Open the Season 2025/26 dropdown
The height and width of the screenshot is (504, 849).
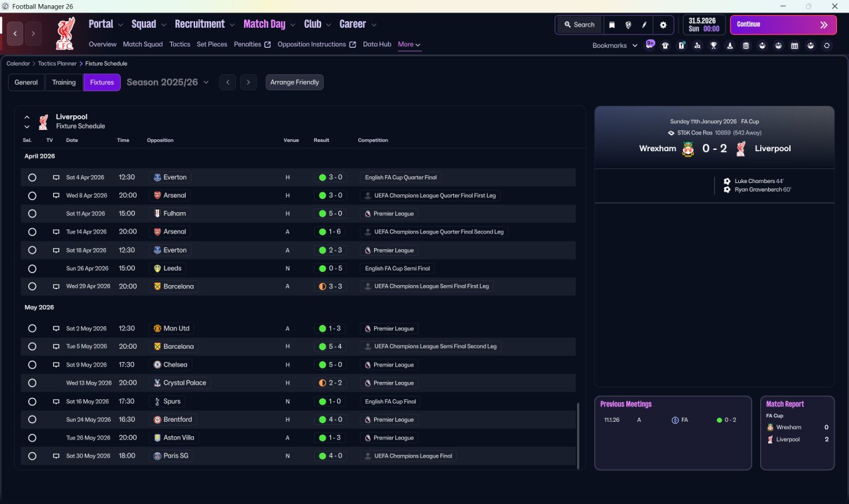(167, 82)
